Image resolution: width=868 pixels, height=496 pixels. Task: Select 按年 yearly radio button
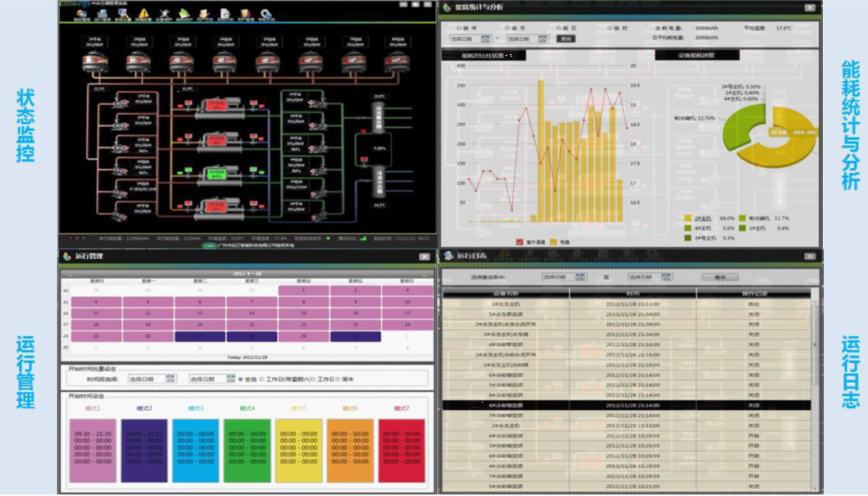[459, 28]
